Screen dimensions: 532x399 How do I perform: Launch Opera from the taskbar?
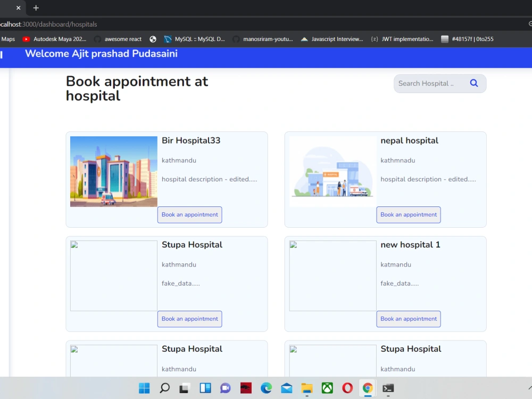coord(347,388)
